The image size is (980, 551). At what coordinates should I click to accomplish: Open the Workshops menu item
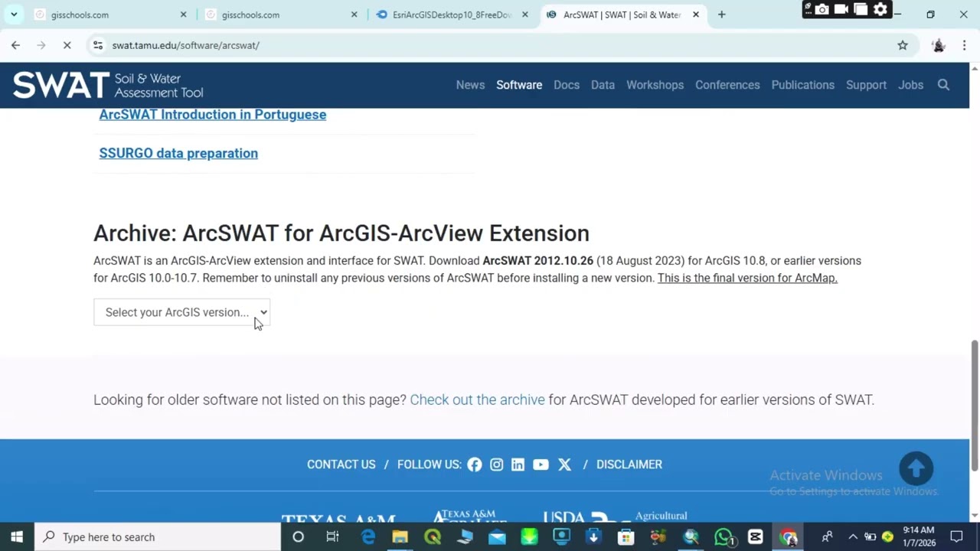[x=655, y=85]
